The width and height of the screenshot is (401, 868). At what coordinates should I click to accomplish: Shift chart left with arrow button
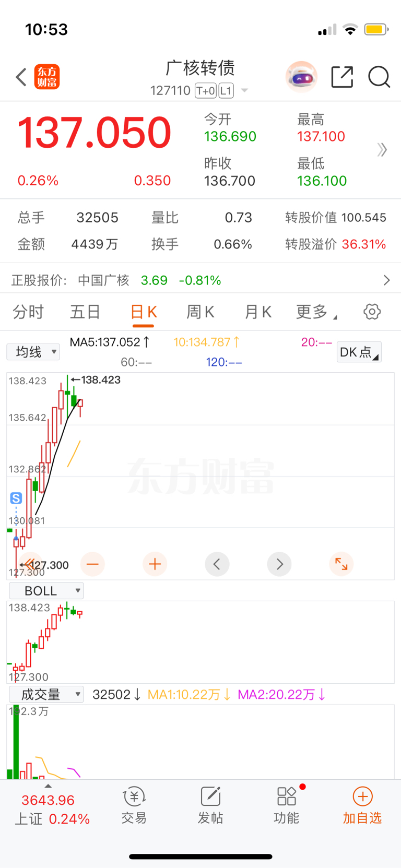tap(217, 564)
